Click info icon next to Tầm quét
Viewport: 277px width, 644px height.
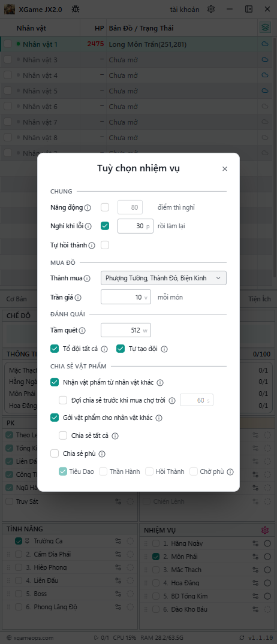tap(82, 330)
